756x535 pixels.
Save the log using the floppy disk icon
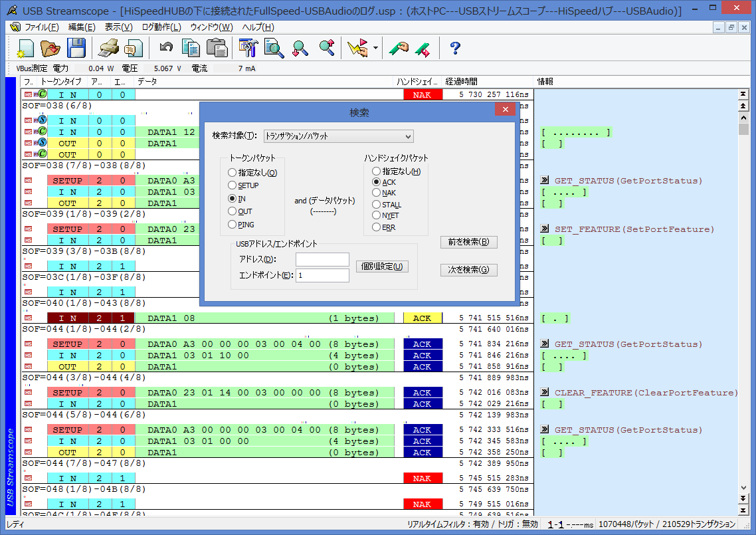76,49
